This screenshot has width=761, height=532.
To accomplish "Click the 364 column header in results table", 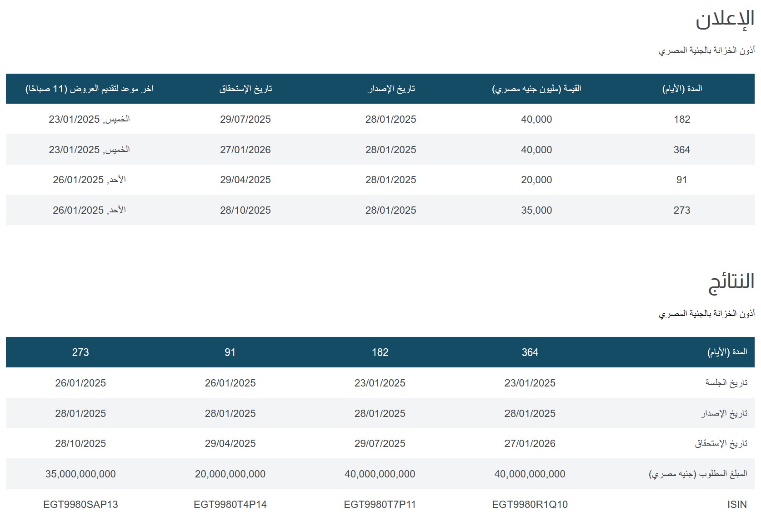I will 530,352.
